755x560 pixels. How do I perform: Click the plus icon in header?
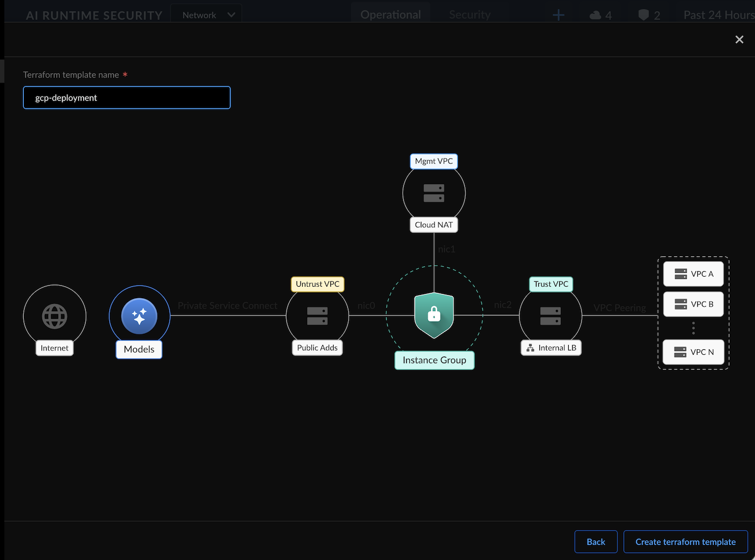point(559,15)
